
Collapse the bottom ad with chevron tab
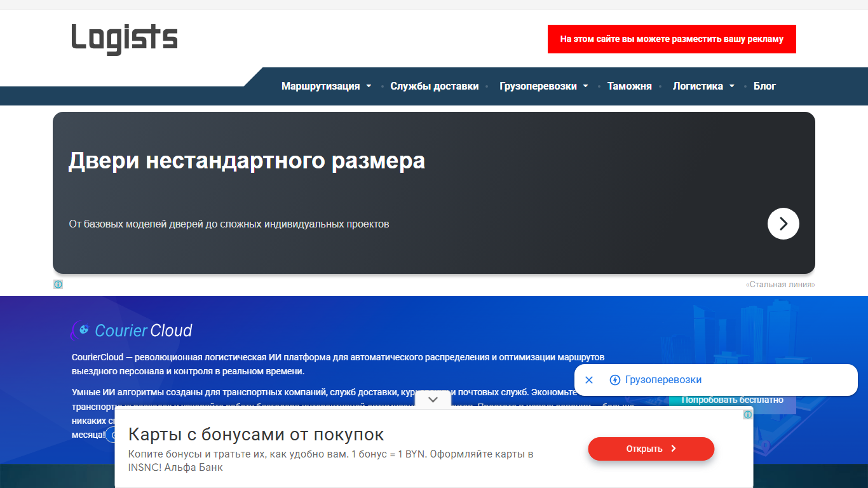pyautogui.click(x=433, y=400)
